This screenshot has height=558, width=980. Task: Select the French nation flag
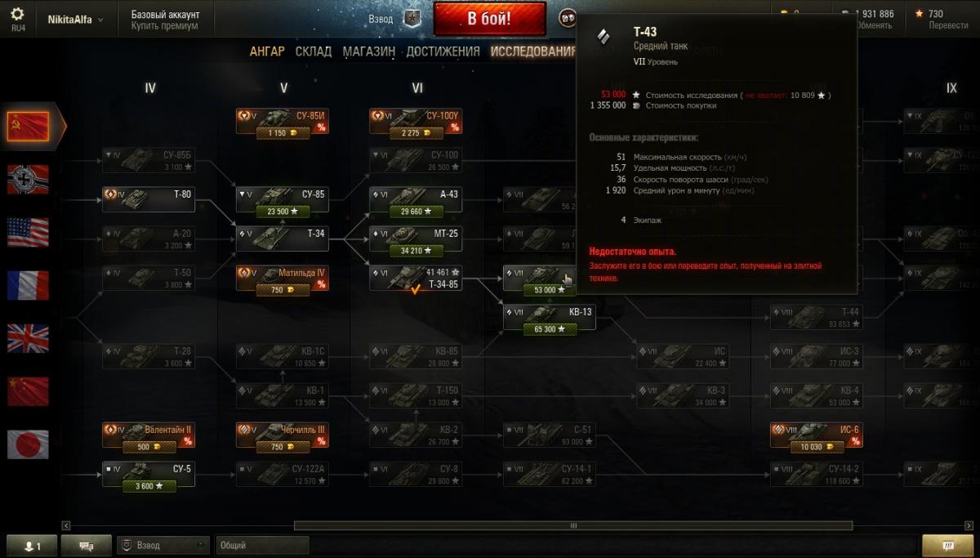click(x=29, y=285)
